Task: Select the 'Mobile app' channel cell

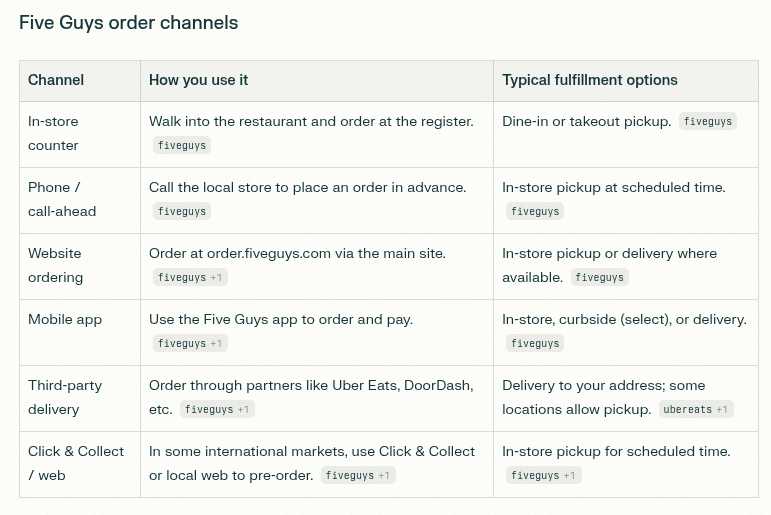Action: point(65,319)
